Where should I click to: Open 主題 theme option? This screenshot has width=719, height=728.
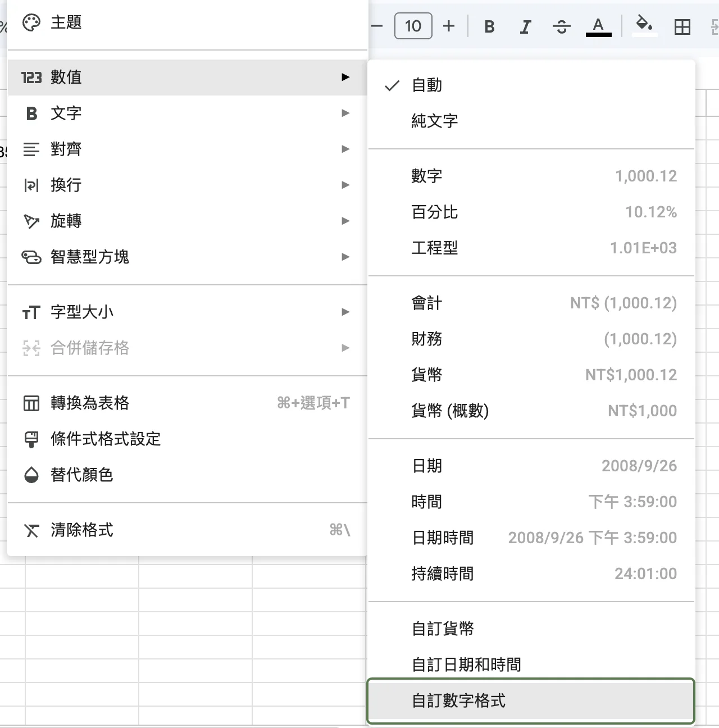pyautogui.click(x=188, y=22)
